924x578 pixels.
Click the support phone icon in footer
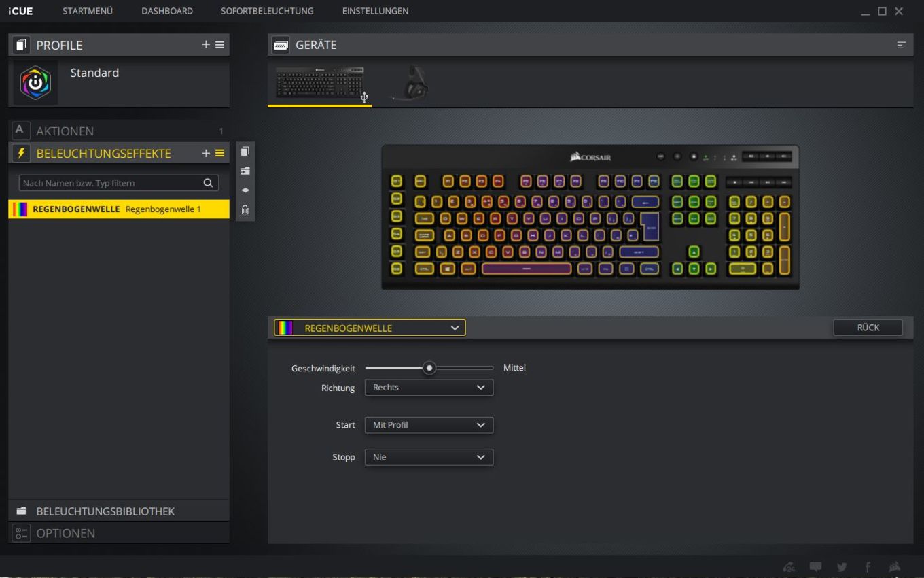[x=789, y=567]
